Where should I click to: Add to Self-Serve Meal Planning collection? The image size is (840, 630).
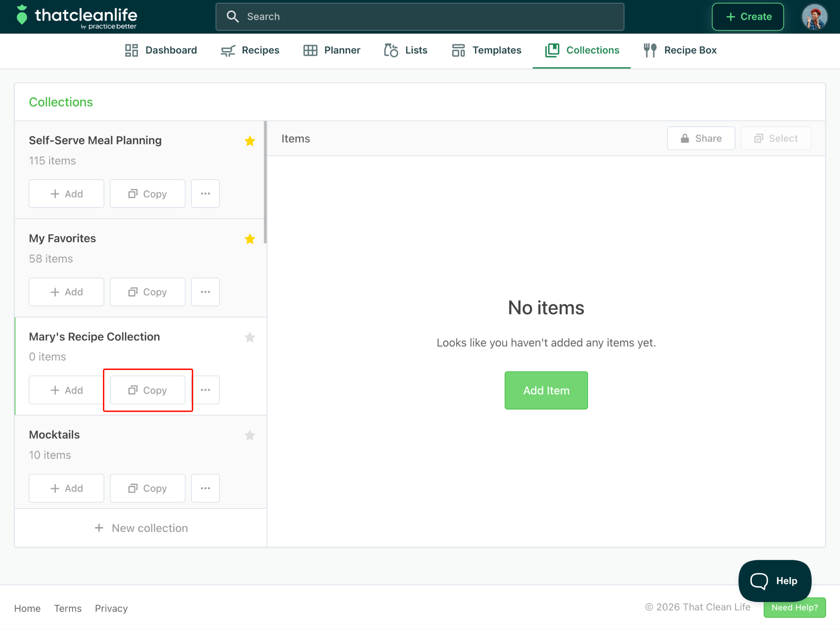[66, 194]
